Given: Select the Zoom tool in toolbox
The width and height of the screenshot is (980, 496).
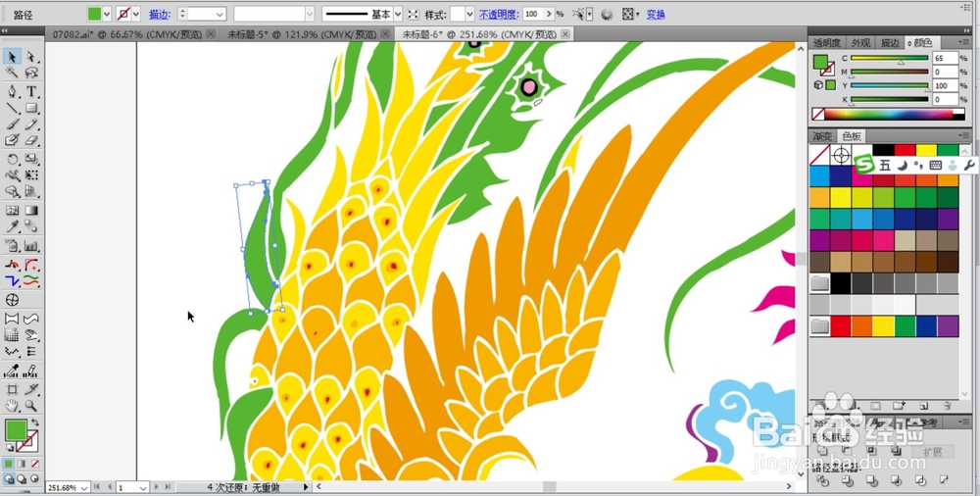Looking at the screenshot, I should coord(32,406).
